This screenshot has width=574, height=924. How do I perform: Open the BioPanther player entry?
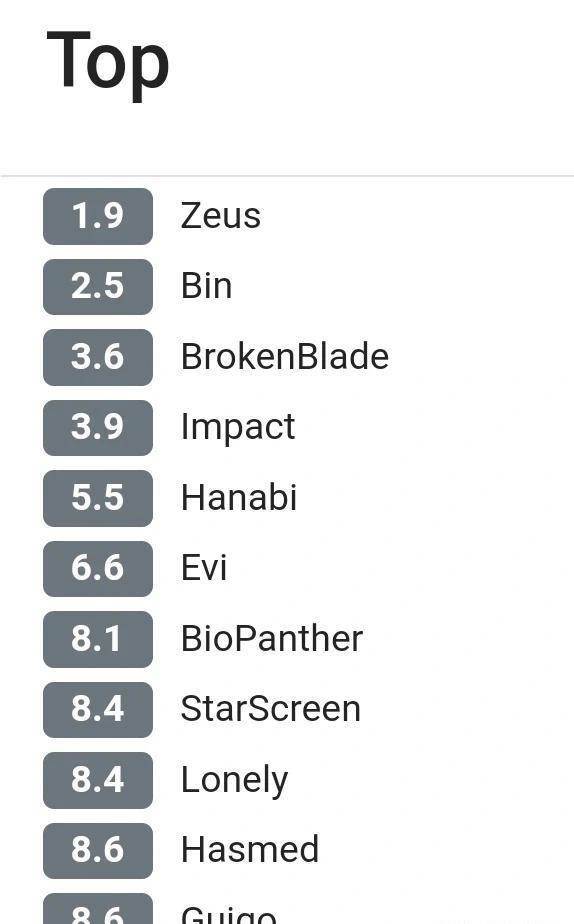coord(272,639)
